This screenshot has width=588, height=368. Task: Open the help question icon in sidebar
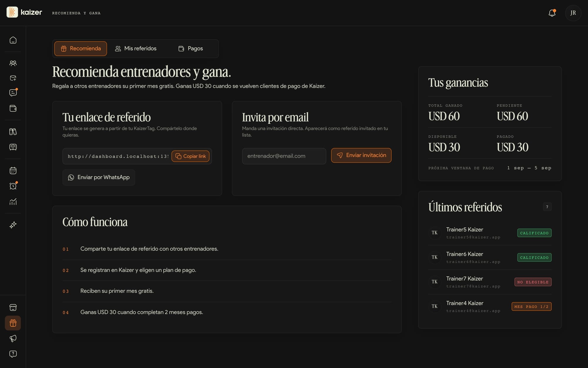pos(13,354)
